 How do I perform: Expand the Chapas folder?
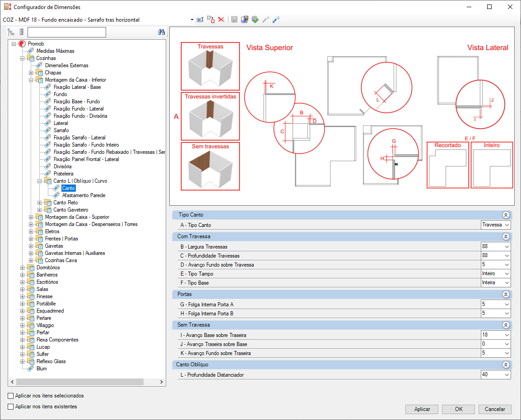pos(31,73)
